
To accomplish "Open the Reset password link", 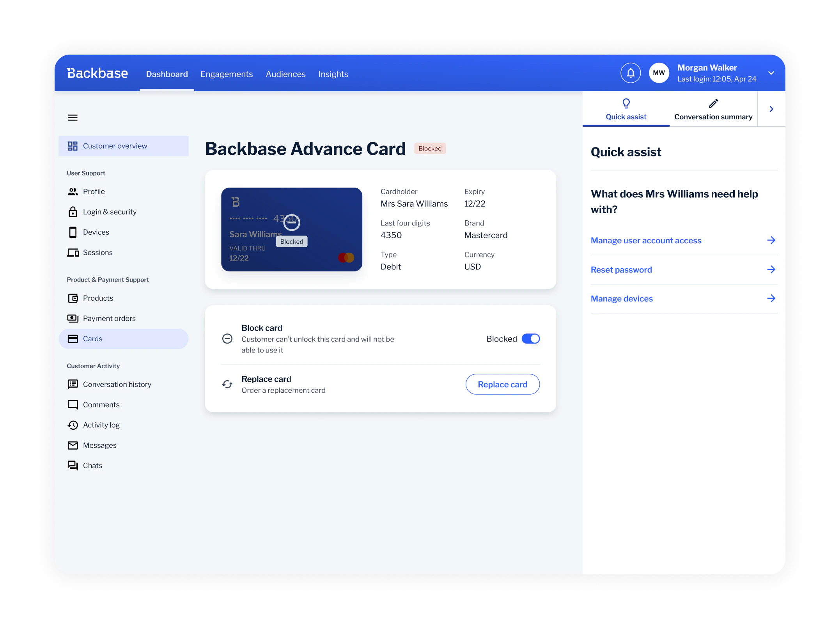I will coord(621,269).
